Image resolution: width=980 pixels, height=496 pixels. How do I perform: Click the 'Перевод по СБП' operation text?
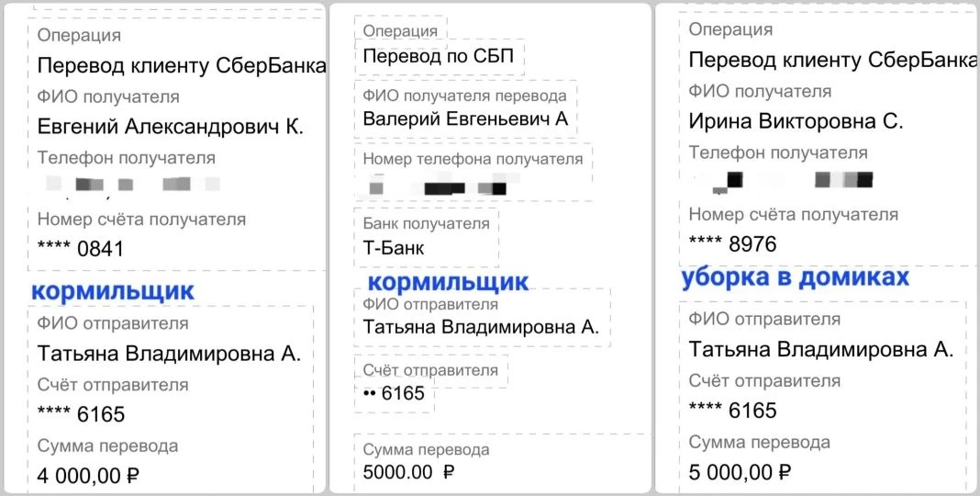point(440,56)
